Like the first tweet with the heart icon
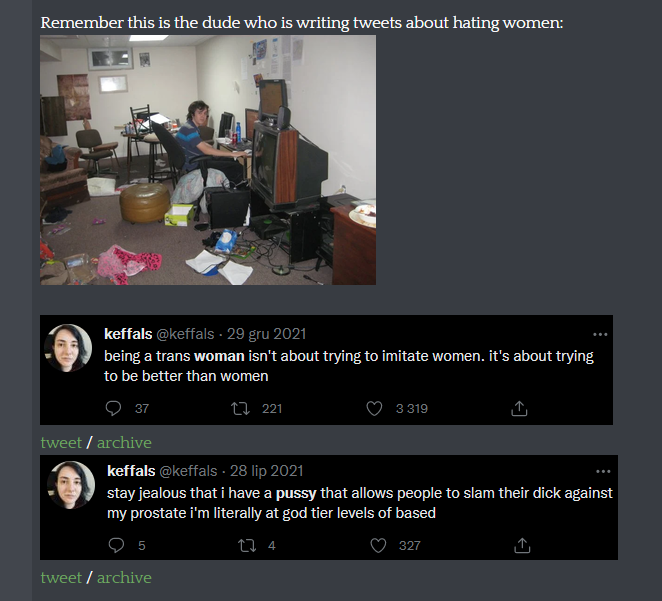 (x=374, y=408)
